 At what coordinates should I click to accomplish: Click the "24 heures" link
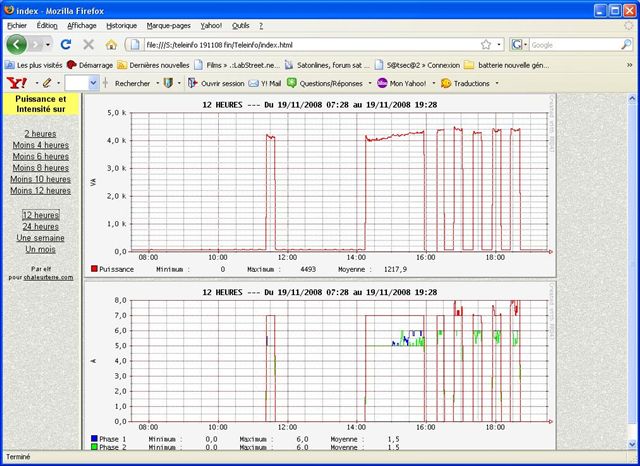pyautogui.click(x=40, y=226)
